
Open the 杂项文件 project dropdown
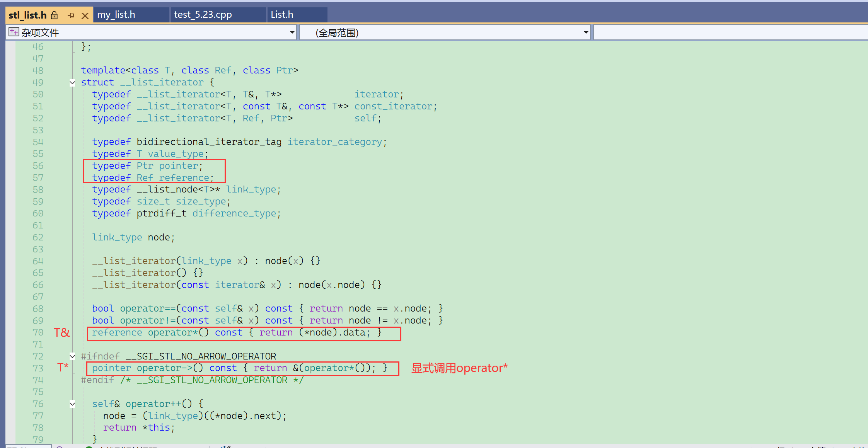(x=292, y=32)
